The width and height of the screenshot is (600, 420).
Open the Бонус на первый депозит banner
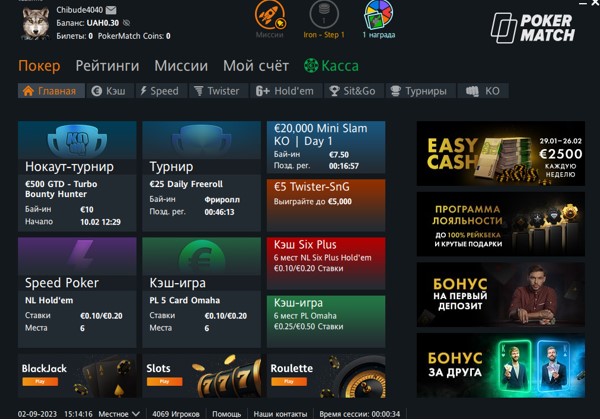point(501,295)
